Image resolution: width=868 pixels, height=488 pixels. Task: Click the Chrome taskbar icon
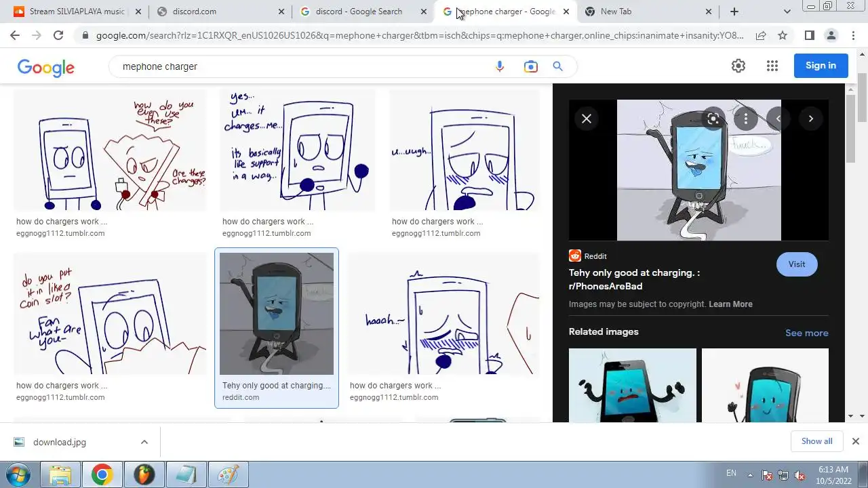tap(102, 474)
